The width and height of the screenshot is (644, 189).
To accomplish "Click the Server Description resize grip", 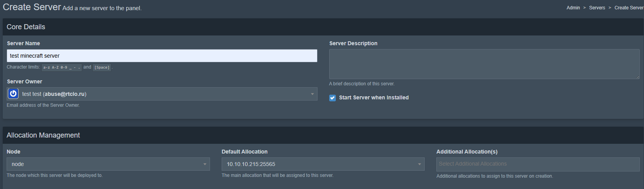I will point(637,77).
